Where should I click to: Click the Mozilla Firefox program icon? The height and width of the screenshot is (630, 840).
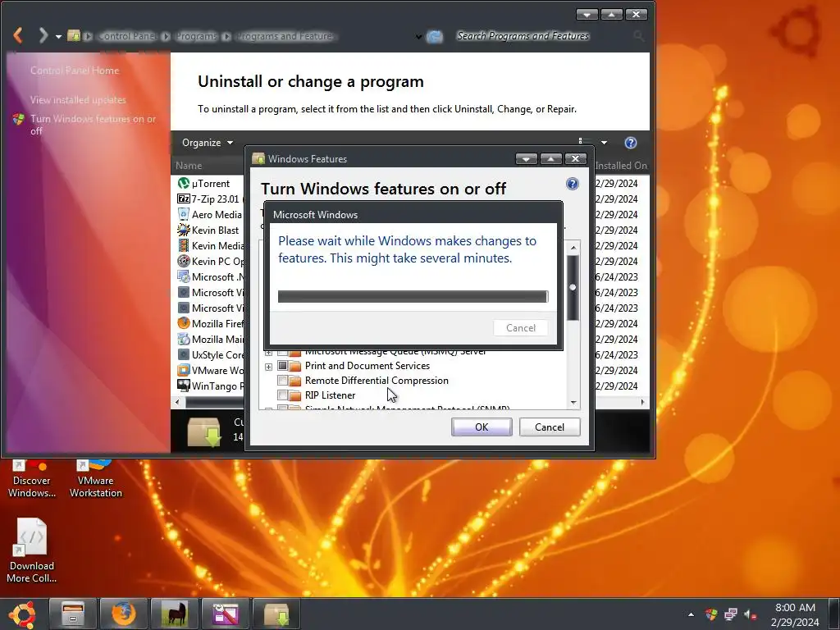coord(183,323)
